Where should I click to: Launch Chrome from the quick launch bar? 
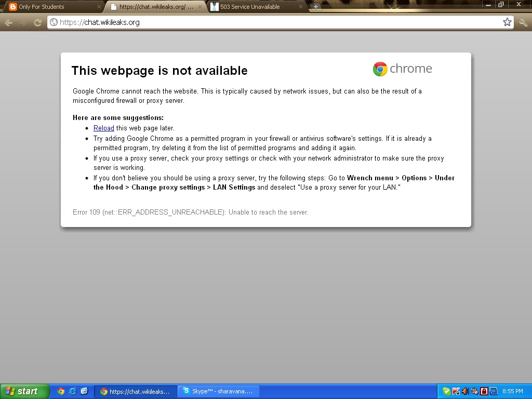[x=61, y=391]
